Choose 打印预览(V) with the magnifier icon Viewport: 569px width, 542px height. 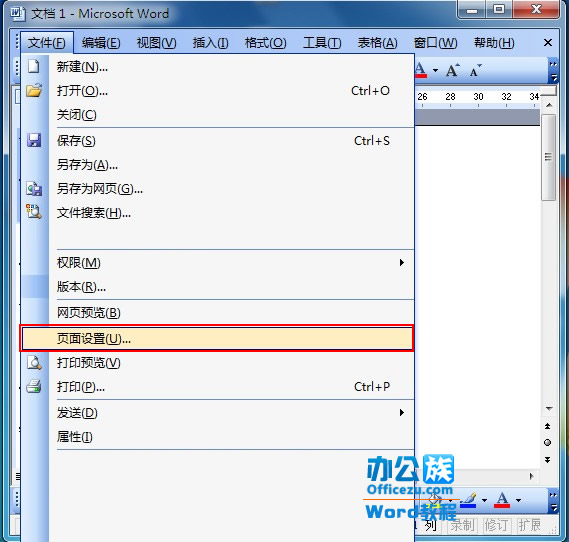[218, 363]
